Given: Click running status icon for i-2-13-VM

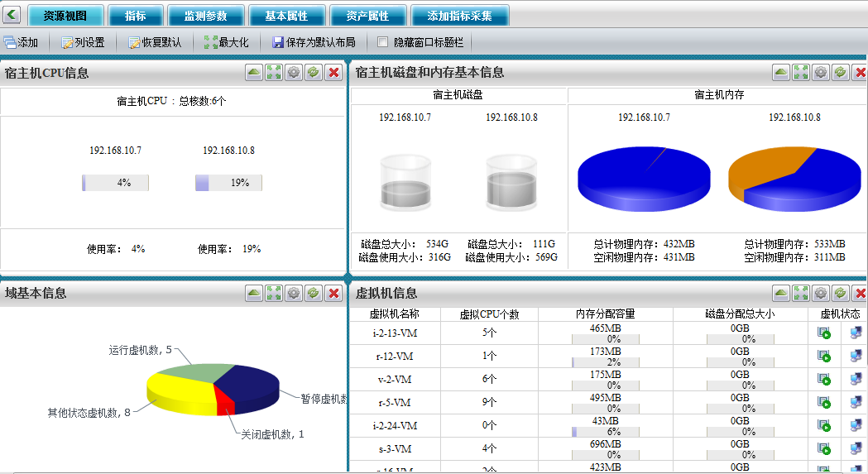Looking at the screenshot, I should coord(824,333).
